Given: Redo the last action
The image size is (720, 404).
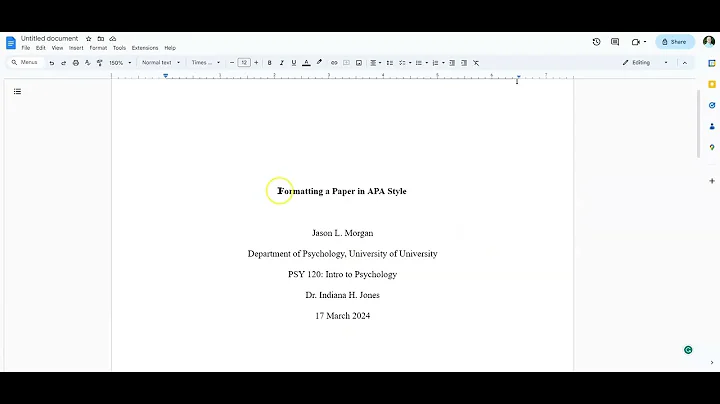Looking at the screenshot, I should [x=63, y=63].
